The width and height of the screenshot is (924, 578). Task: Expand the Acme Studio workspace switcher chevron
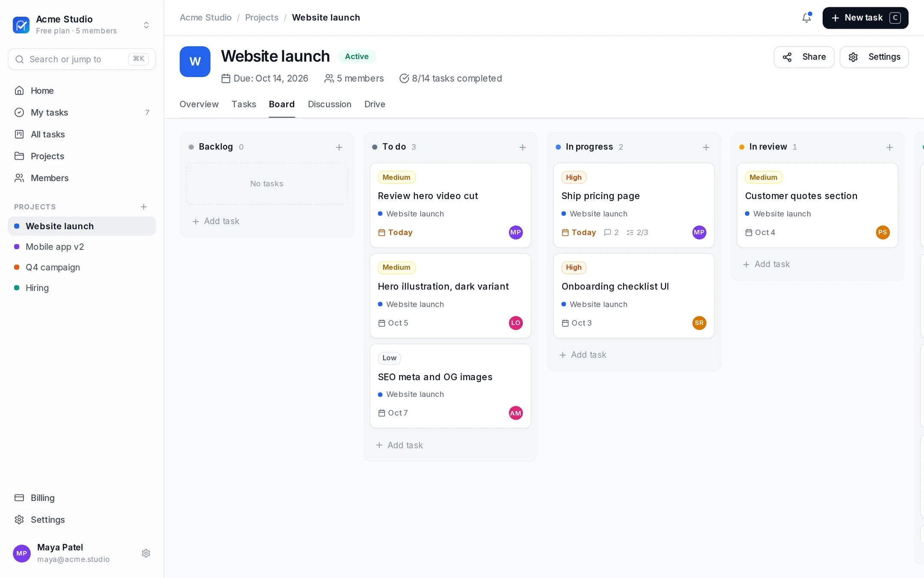[146, 25]
